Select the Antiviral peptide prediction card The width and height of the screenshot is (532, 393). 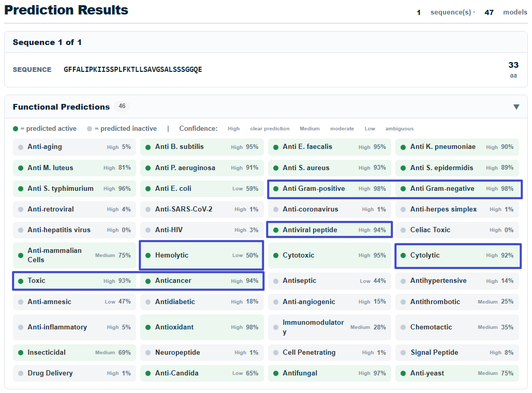tap(330, 230)
